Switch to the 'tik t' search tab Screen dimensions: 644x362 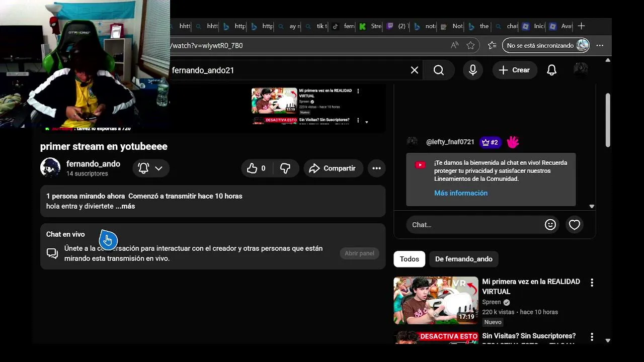(x=316, y=26)
